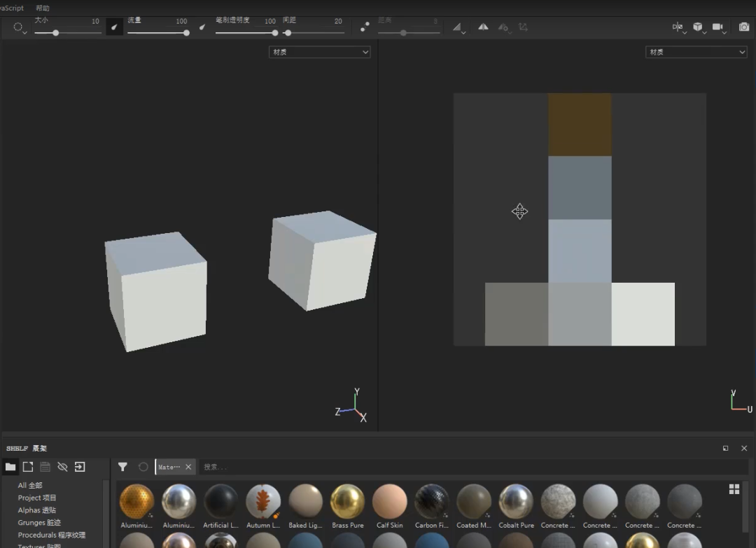This screenshot has width=756, height=548.
Task: Click the size pen-pressure icon
Action: [115, 27]
